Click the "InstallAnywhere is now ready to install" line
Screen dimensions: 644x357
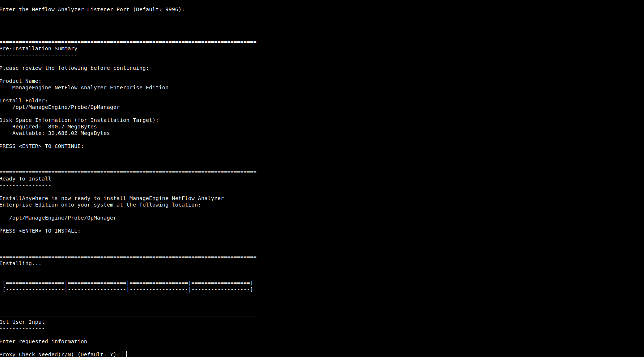tap(112, 198)
